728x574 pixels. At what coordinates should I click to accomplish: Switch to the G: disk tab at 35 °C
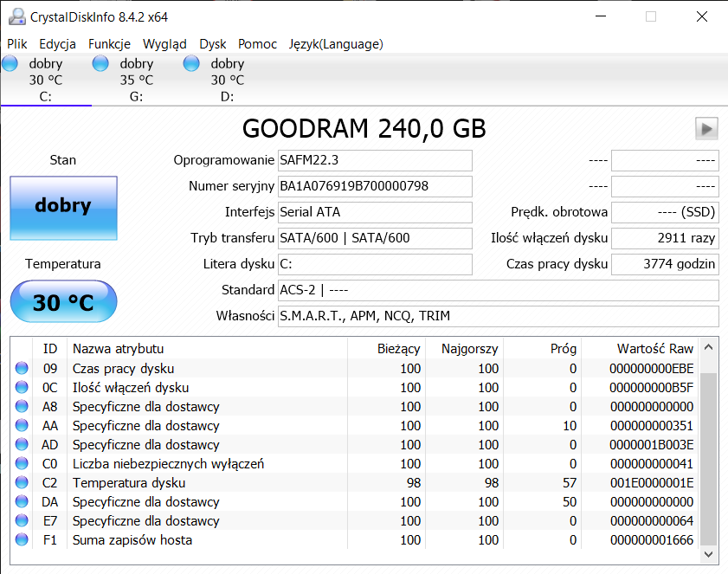[x=137, y=80]
